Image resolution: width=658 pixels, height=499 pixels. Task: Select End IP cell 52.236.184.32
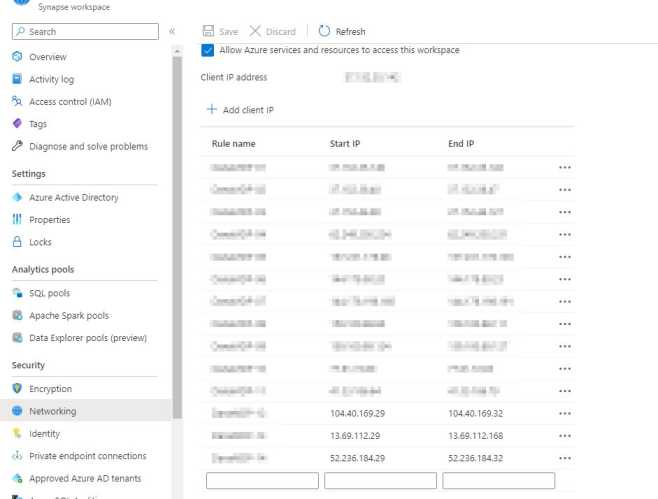475,458
